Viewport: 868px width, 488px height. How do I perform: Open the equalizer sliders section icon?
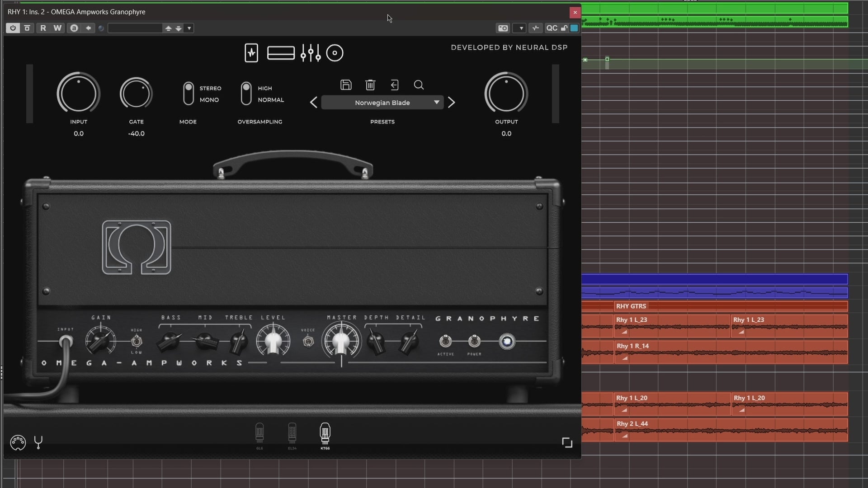311,53
